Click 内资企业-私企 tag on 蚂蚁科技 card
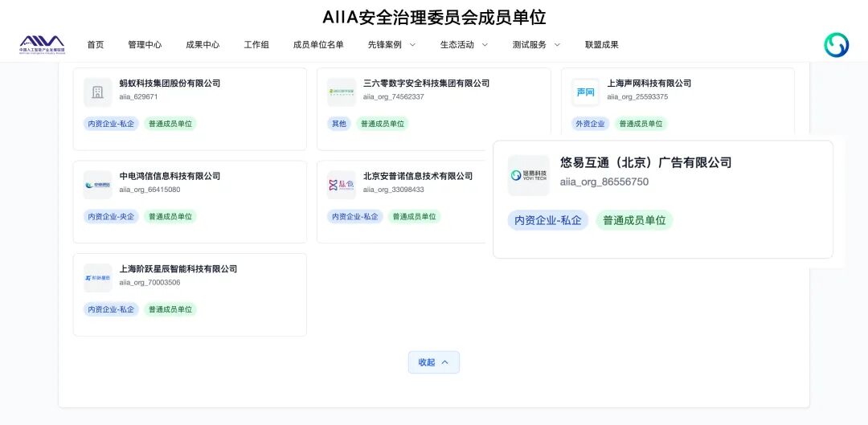This screenshot has width=868, height=425. (111, 124)
